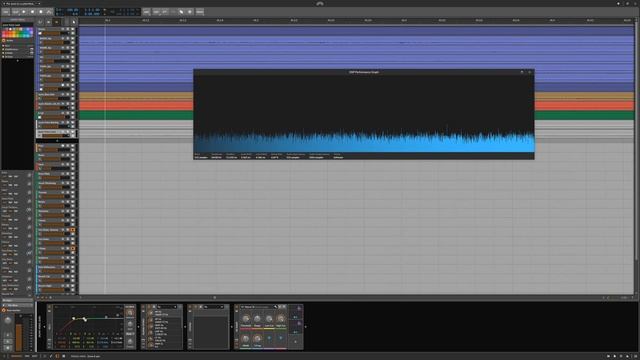Open the ADD menu
Viewport: 640px width, 360px height.
147,12
